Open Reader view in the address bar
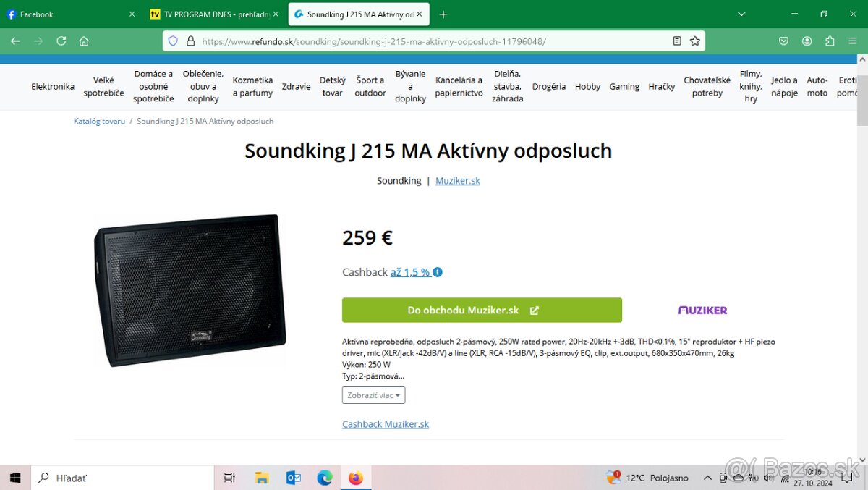 coord(677,41)
